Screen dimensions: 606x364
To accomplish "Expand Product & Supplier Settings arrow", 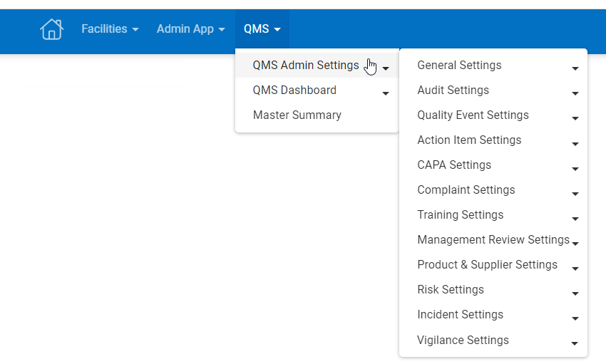I will point(575,269).
